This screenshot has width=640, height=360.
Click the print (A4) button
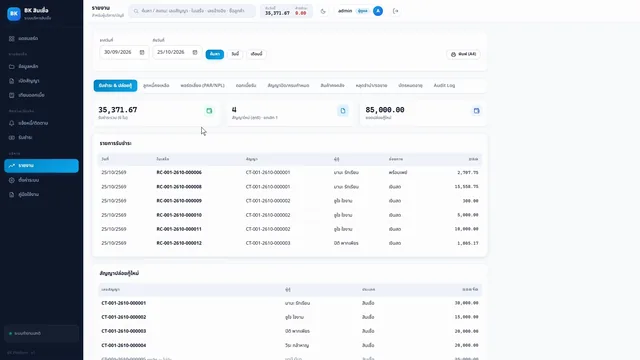click(x=463, y=54)
